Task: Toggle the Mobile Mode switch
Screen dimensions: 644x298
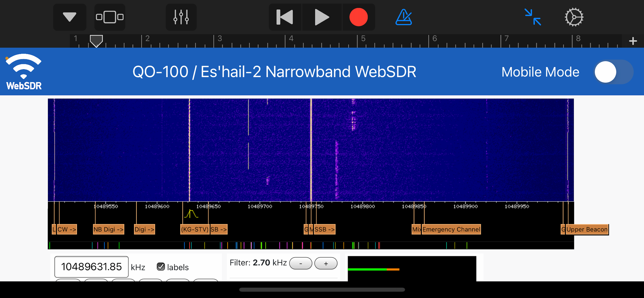Action: click(x=614, y=72)
